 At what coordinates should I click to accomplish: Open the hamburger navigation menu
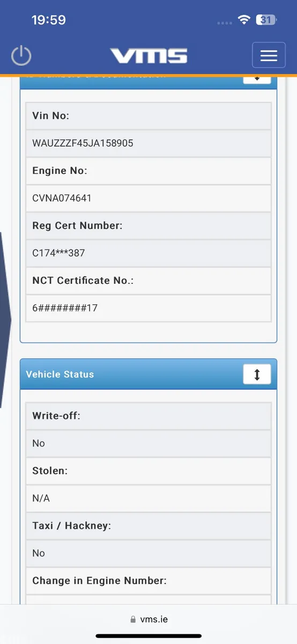point(269,55)
